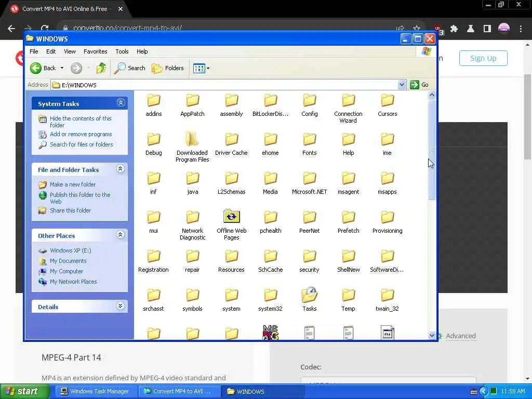
Task: Open Advanced settings on Convertio page
Action: point(460,336)
